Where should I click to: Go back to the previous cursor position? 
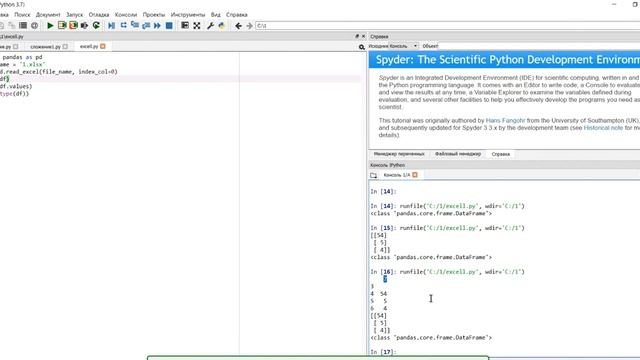click(x=238, y=26)
